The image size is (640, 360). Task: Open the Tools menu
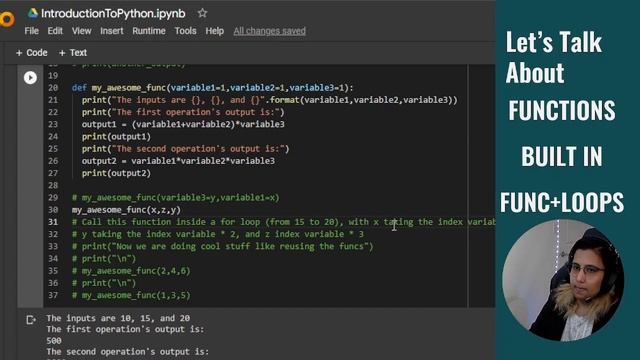(185, 31)
